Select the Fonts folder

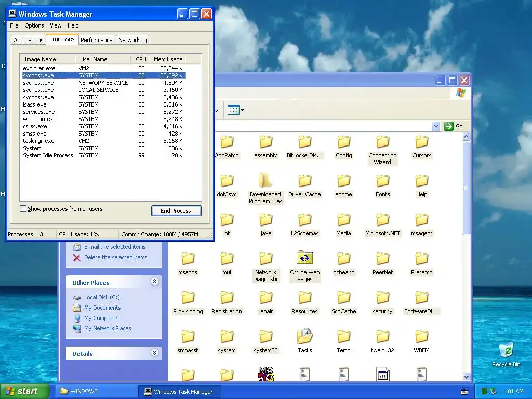pos(383,187)
